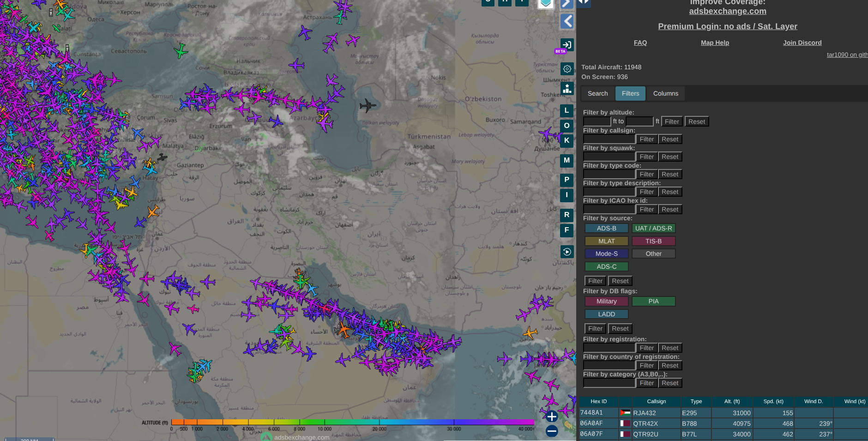Select the QTR42X callsign cell

656,423
